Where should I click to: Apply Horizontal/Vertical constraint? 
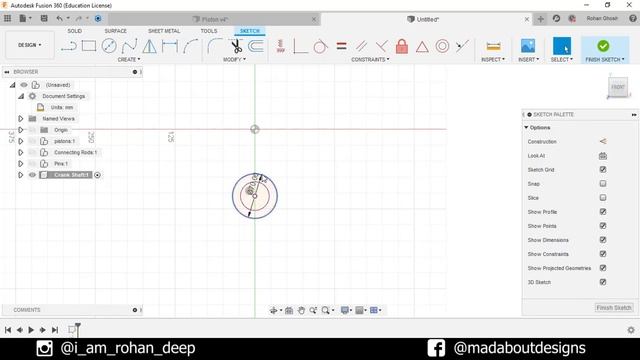[x=280, y=46]
